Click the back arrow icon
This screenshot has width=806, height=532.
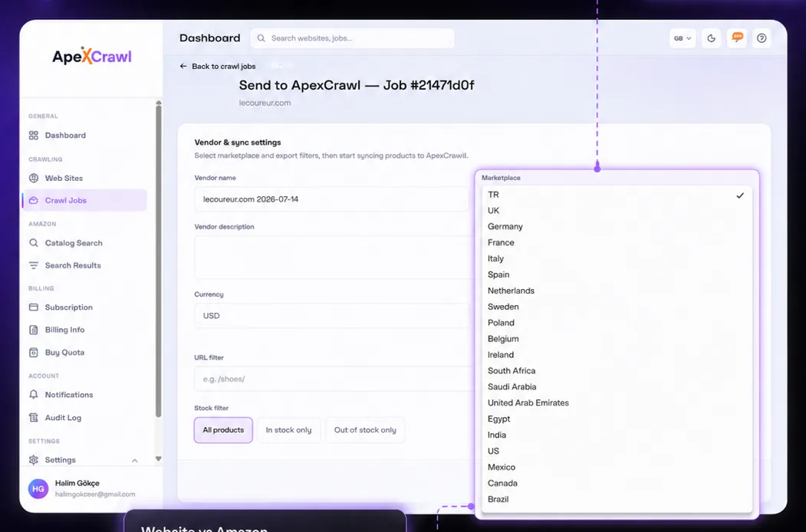[x=183, y=66]
